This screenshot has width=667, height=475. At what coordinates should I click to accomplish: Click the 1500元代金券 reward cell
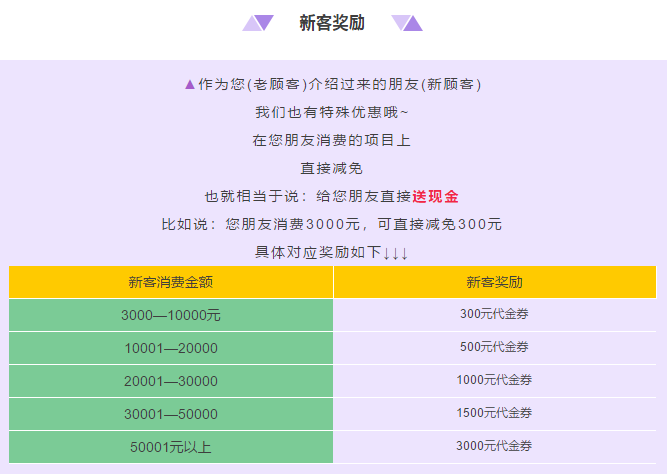(494, 414)
